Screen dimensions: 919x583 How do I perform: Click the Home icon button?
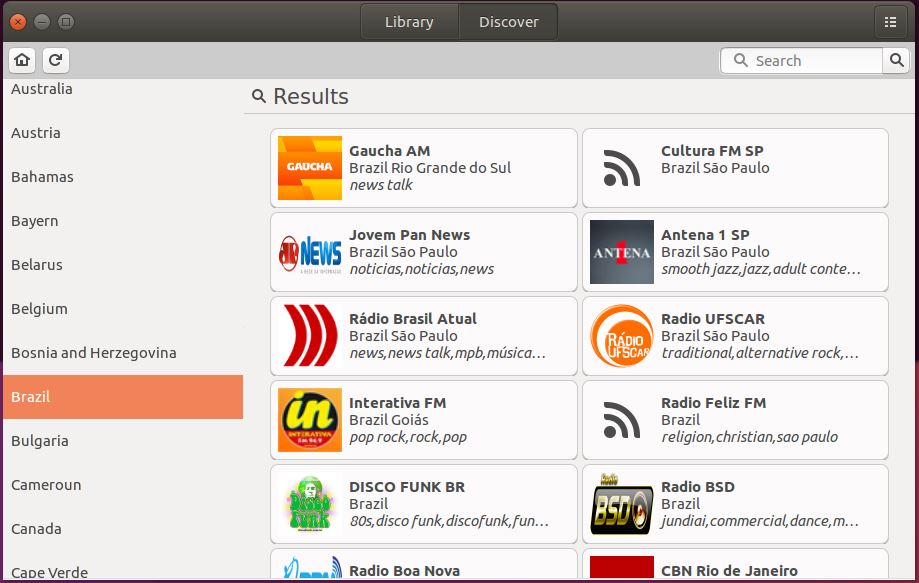click(22, 60)
